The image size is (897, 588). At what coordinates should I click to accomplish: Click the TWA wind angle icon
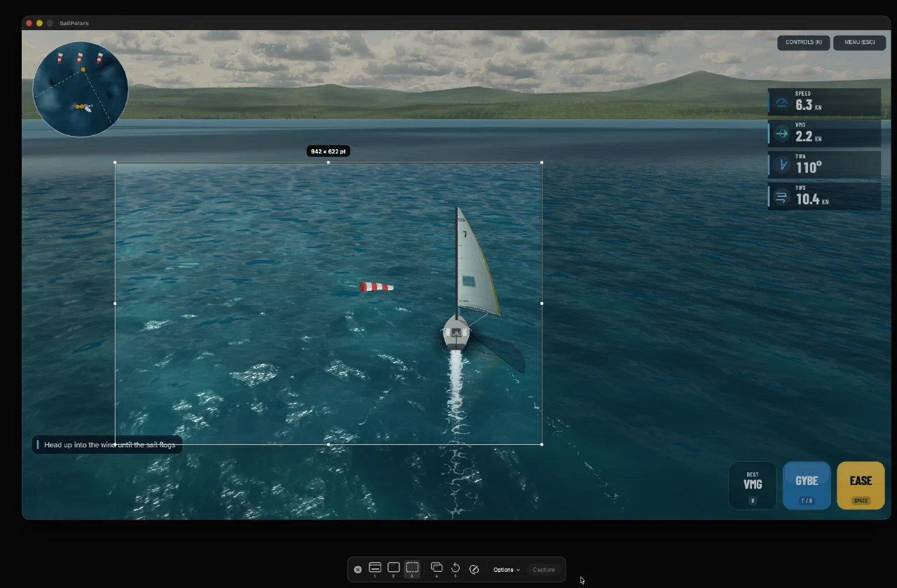coord(782,166)
